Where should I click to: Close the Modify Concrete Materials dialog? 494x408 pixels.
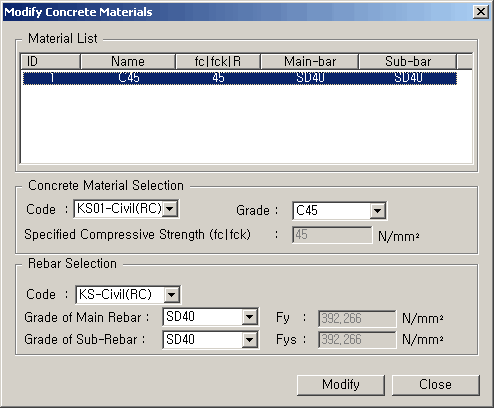coord(481,12)
